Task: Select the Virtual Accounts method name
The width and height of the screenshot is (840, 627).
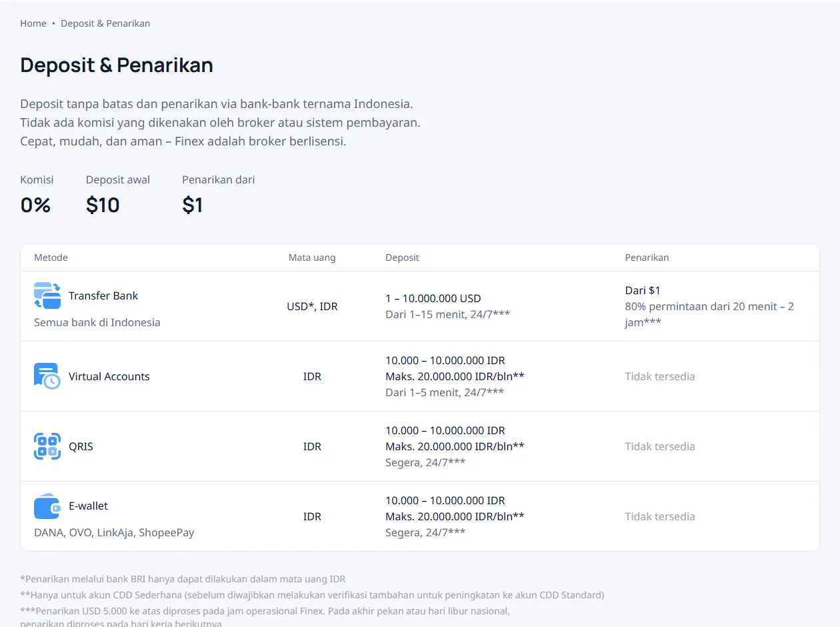Action: (109, 376)
